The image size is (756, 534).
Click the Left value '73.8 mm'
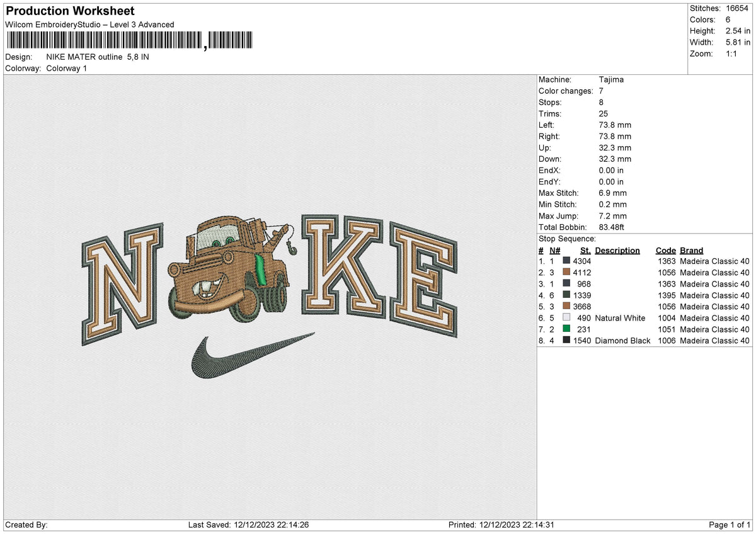[x=615, y=125]
